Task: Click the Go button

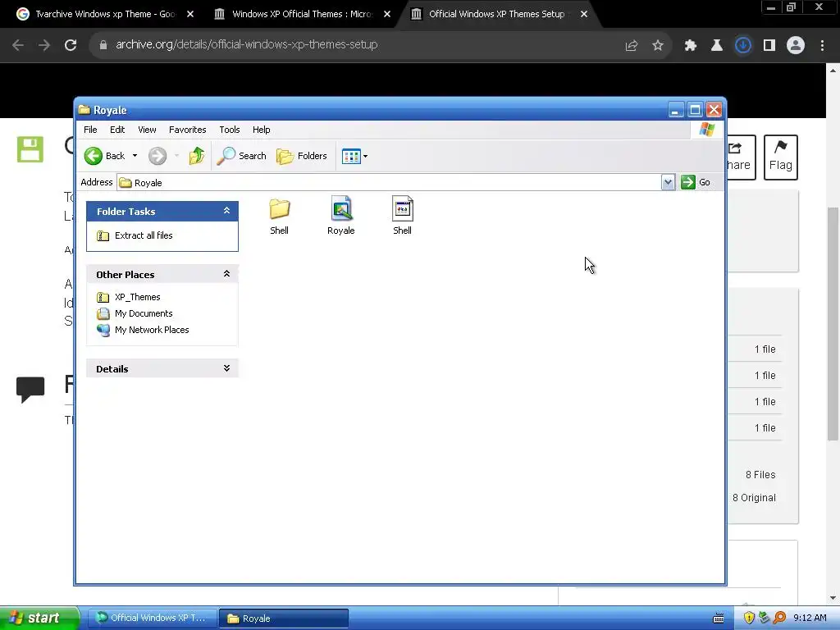Action: (696, 182)
